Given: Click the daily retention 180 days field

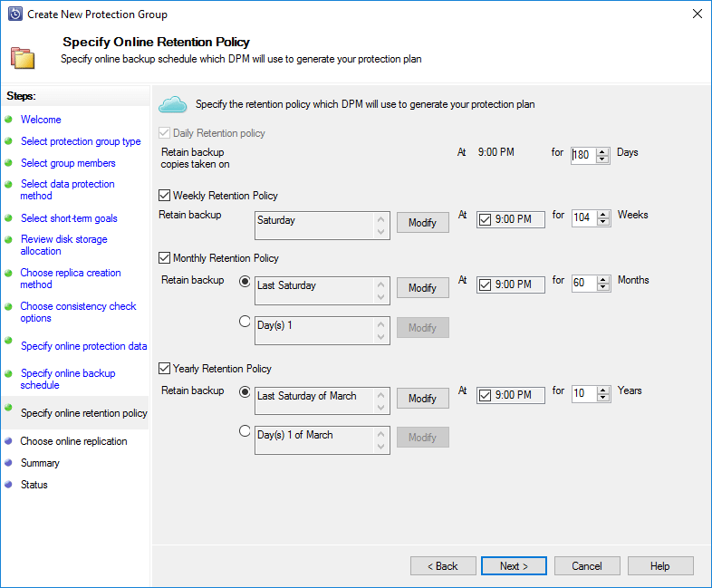Looking at the screenshot, I should 584,155.
